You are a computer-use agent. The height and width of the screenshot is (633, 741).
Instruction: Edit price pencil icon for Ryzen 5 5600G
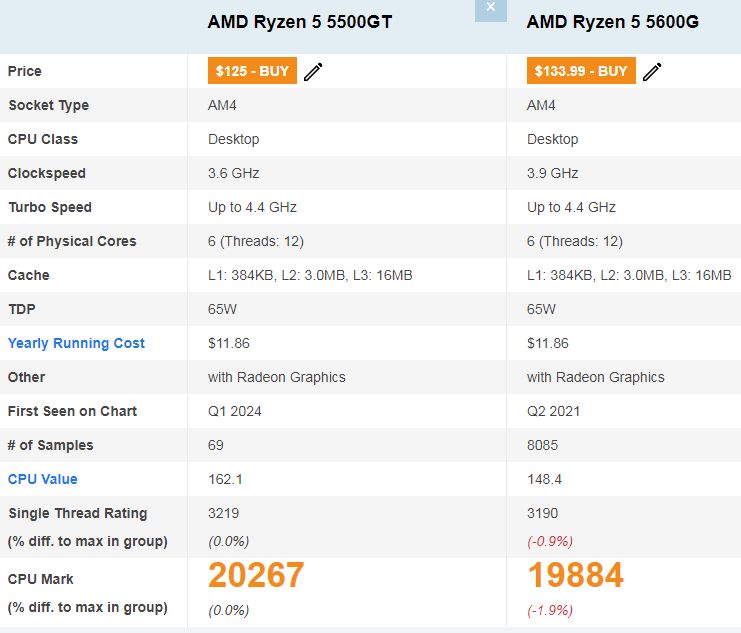(652, 72)
